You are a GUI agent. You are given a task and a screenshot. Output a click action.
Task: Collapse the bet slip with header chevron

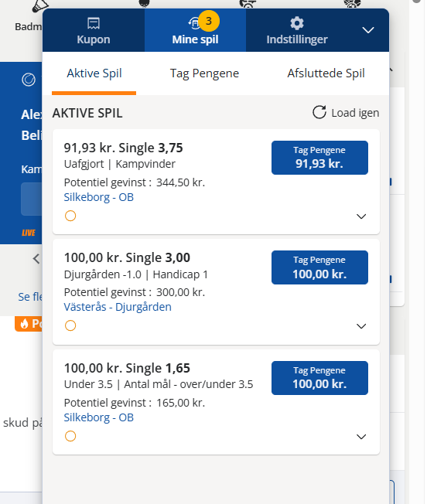pos(368,30)
